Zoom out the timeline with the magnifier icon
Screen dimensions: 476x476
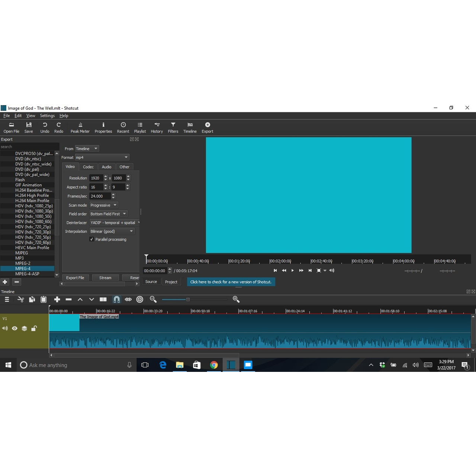152,299
